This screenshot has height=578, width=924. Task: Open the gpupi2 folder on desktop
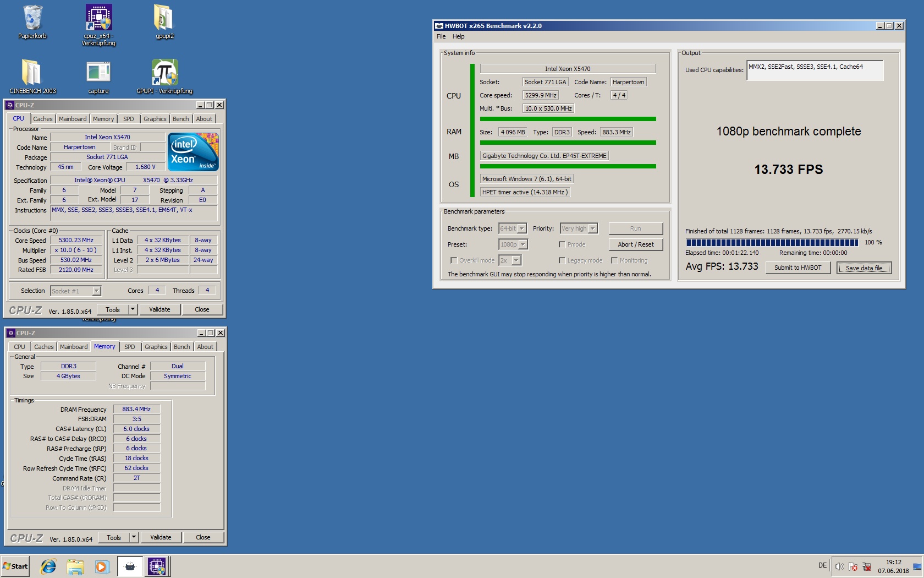164,22
